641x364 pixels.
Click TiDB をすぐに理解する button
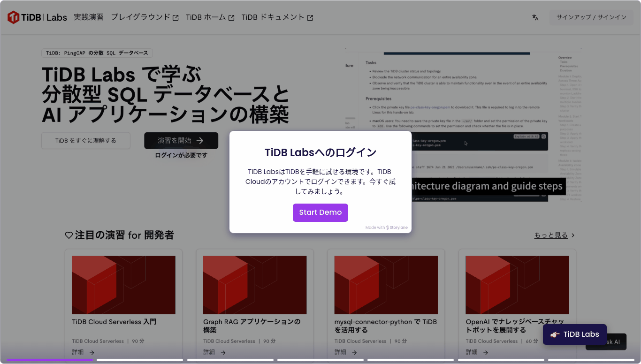(86, 140)
